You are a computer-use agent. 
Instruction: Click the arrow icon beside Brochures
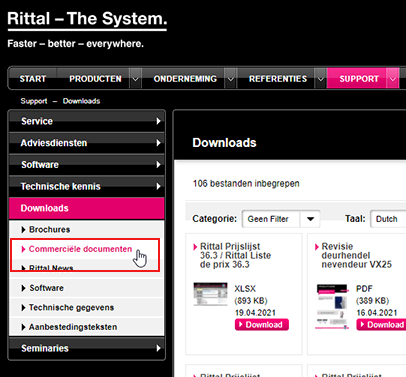[x=23, y=230]
